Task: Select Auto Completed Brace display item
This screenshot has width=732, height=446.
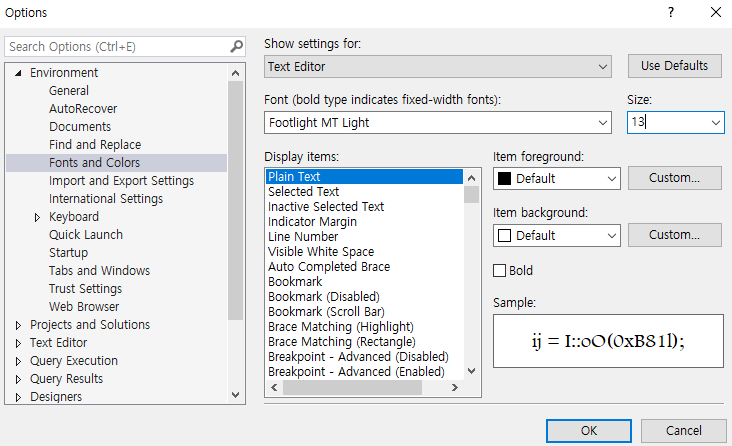Action: point(329,267)
